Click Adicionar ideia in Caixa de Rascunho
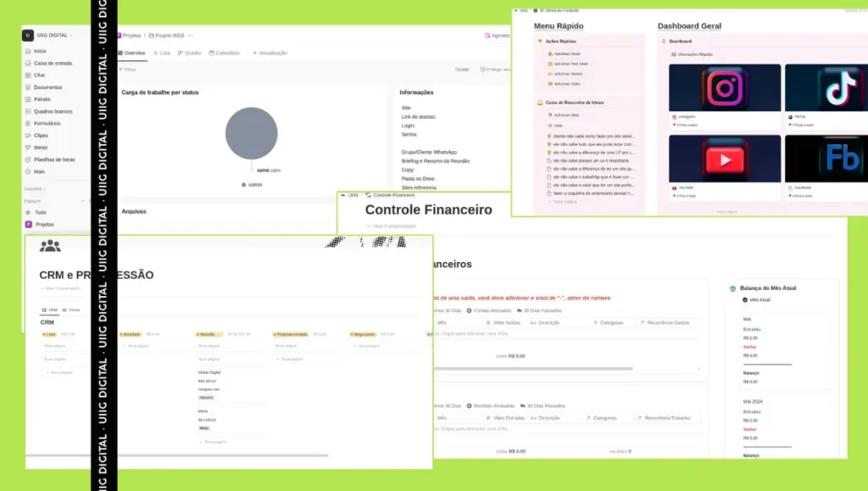This screenshot has height=491, width=868. click(x=564, y=115)
